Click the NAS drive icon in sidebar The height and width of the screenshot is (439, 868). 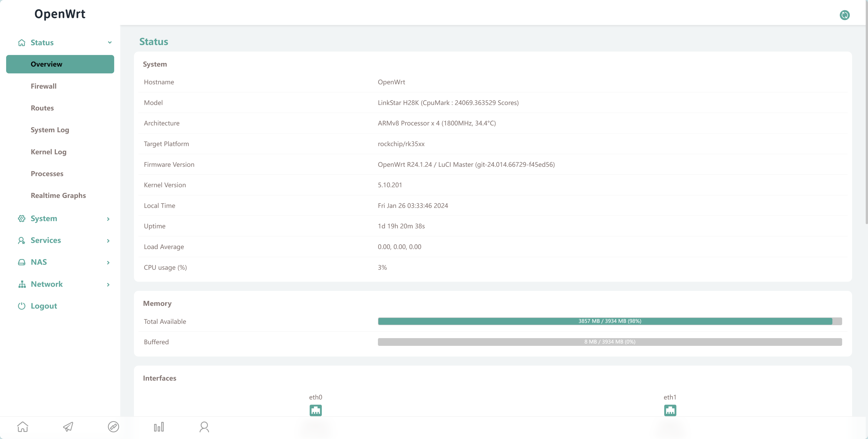coord(22,262)
